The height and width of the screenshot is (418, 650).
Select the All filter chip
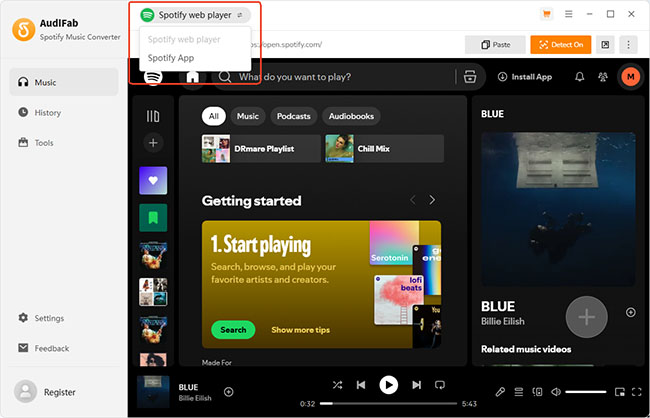(213, 117)
